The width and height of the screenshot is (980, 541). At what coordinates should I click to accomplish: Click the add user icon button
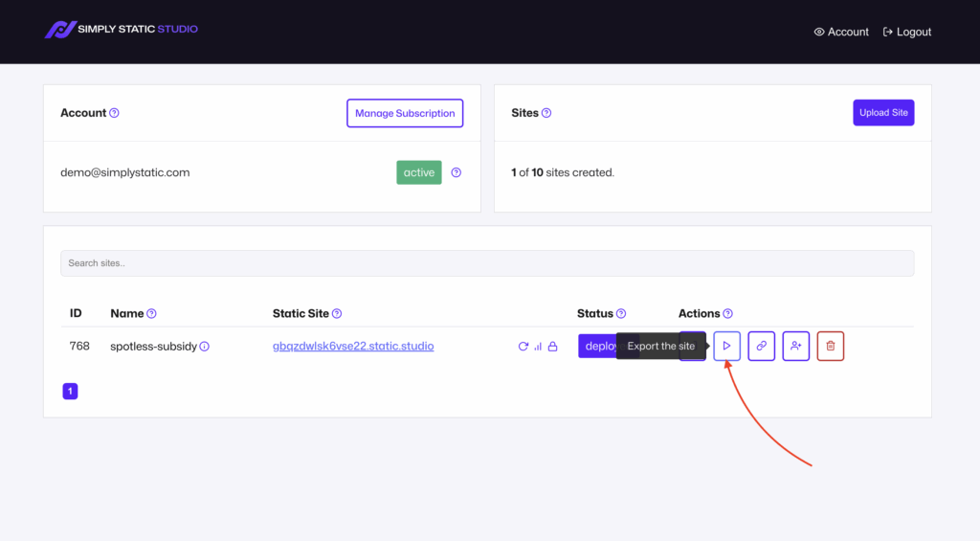point(795,346)
